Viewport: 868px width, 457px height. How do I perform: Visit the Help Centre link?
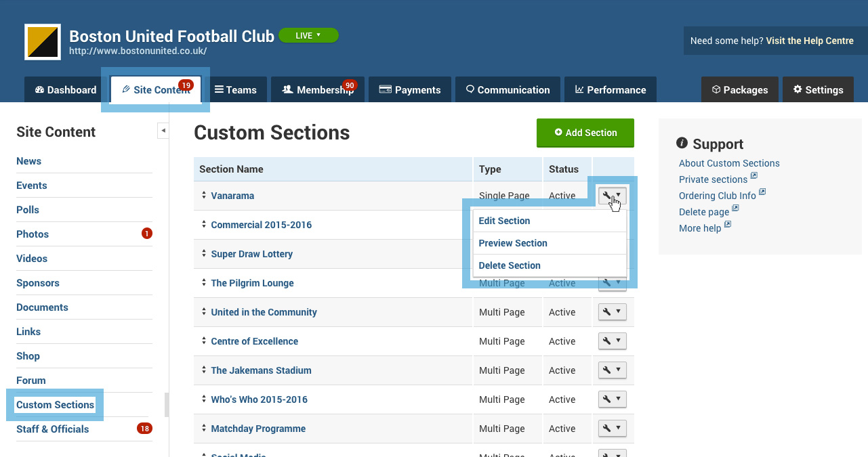tap(809, 41)
